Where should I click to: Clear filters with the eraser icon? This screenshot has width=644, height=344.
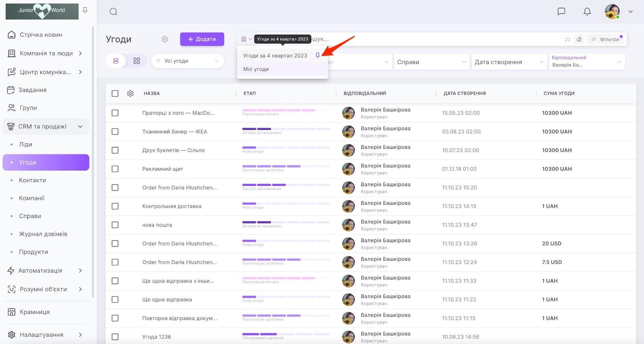tap(579, 39)
